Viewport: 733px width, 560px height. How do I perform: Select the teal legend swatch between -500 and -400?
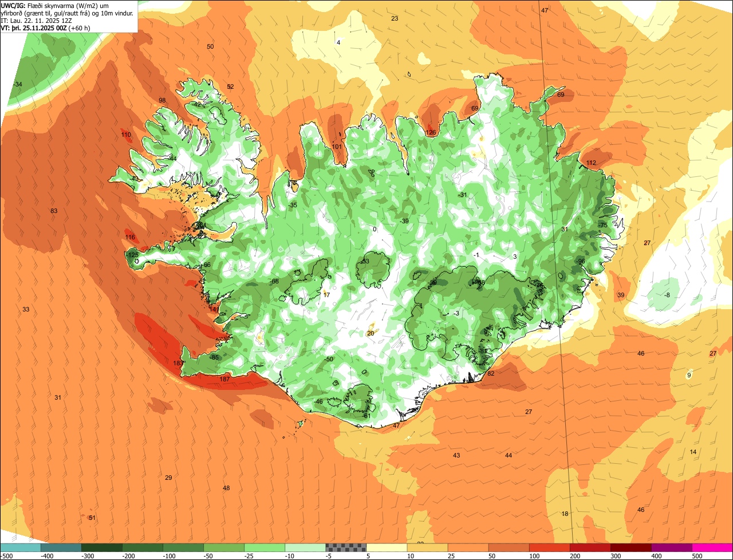(x=20, y=548)
